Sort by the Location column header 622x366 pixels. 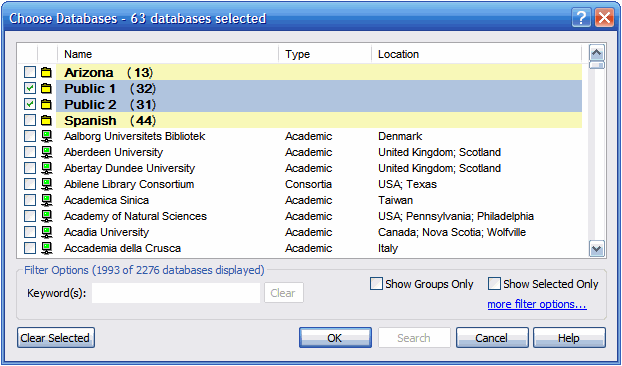(476, 54)
